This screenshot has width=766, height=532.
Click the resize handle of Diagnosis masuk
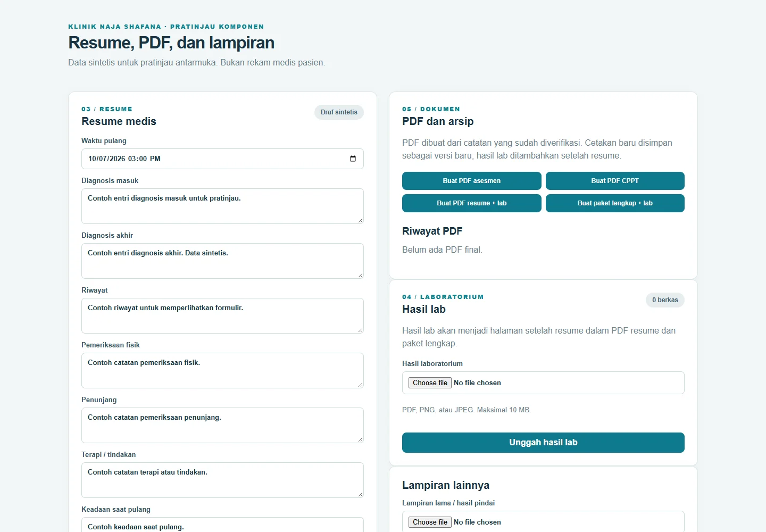360,220
